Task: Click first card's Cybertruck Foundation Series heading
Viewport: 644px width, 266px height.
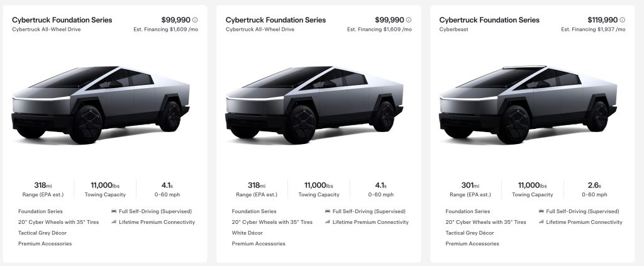Action: coord(62,19)
